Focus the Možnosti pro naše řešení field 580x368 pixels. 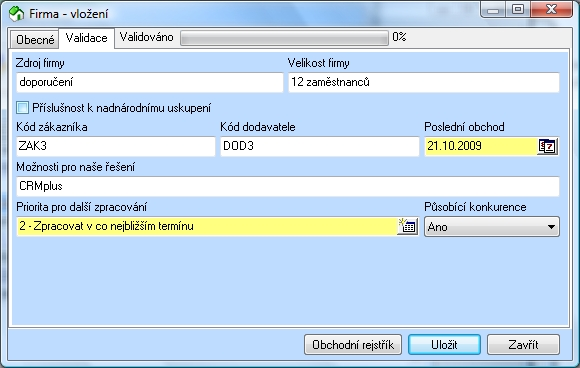(x=287, y=186)
